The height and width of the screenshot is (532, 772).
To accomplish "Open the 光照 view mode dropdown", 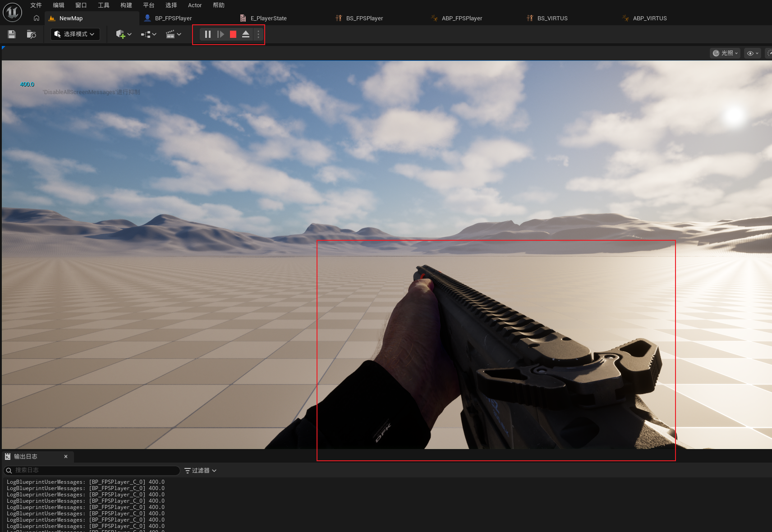I will pyautogui.click(x=726, y=53).
